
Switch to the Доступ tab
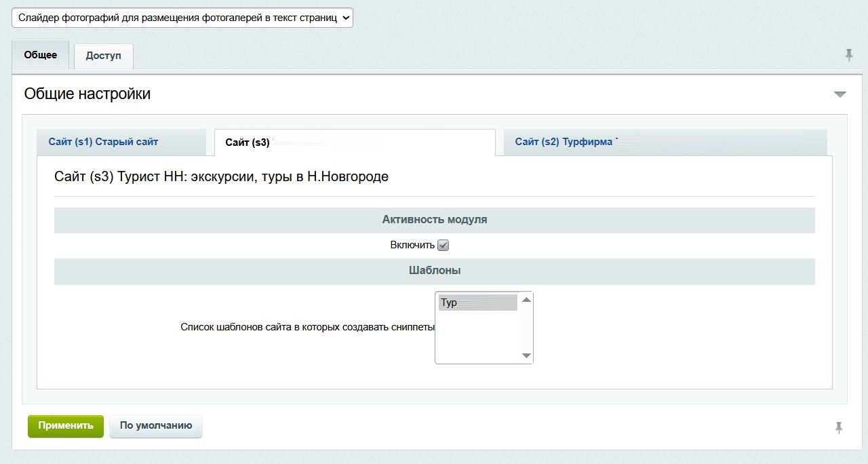[103, 56]
